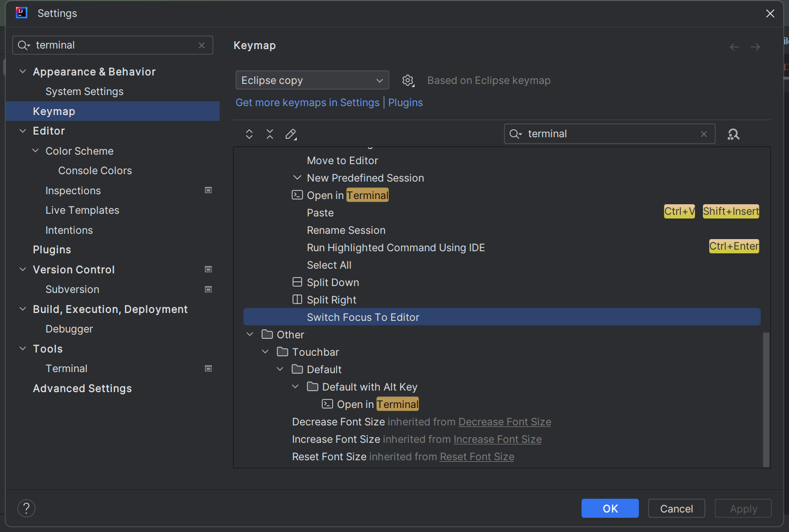Click the project-level icon next to Subversion
The width and height of the screenshot is (789, 532).
pyautogui.click(x=209, y=289)
